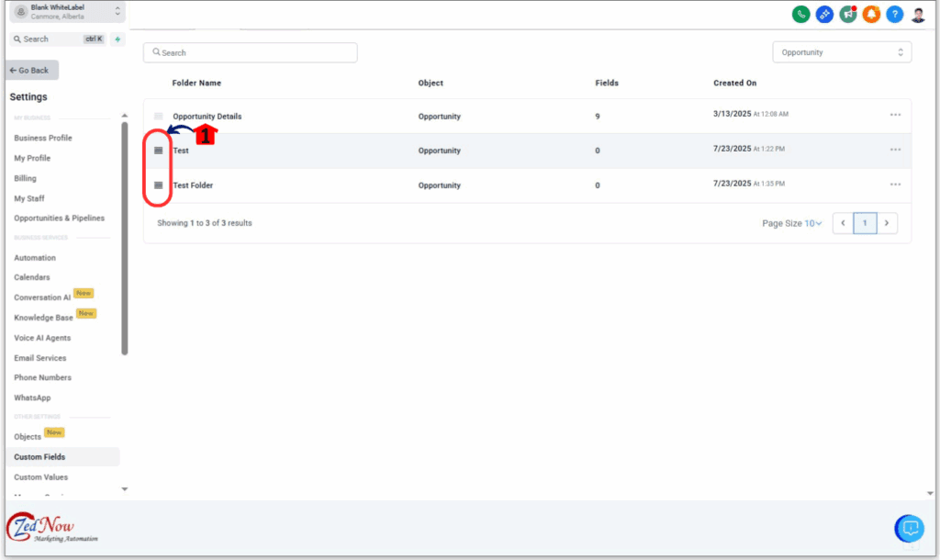Click the sidebar scroll up arrow

point(124,115)
